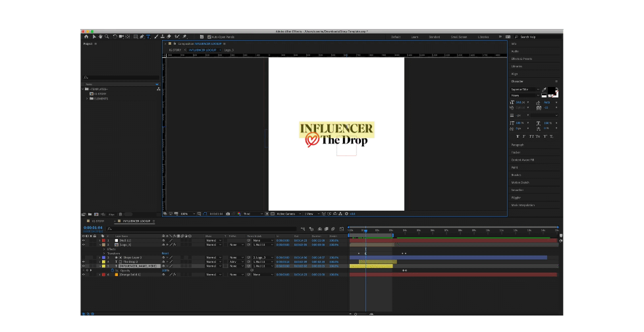Click the show channel color icon in viewer

tap(239, 213)
